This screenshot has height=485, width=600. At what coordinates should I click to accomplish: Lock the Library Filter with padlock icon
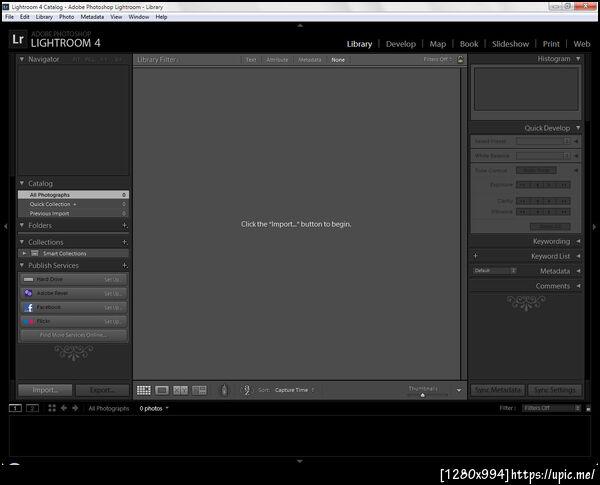(x=460, y=59)
